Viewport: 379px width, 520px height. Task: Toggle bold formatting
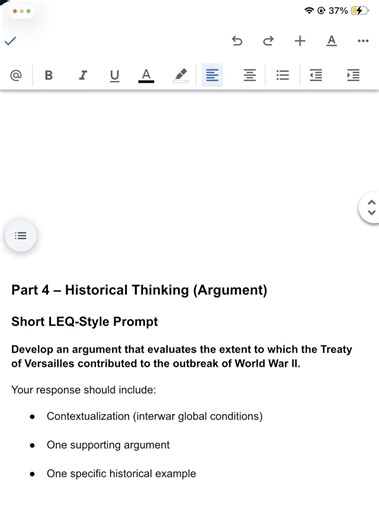49,75
